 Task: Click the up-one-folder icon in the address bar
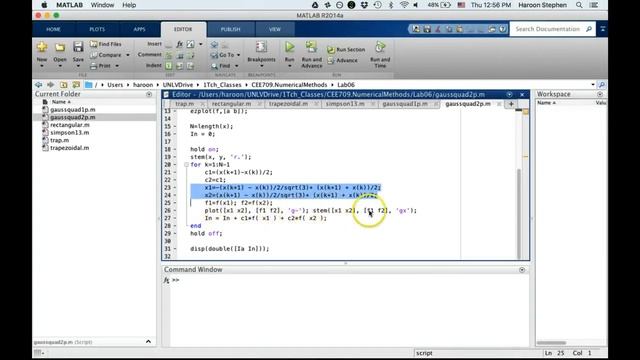tap(64, 84)
